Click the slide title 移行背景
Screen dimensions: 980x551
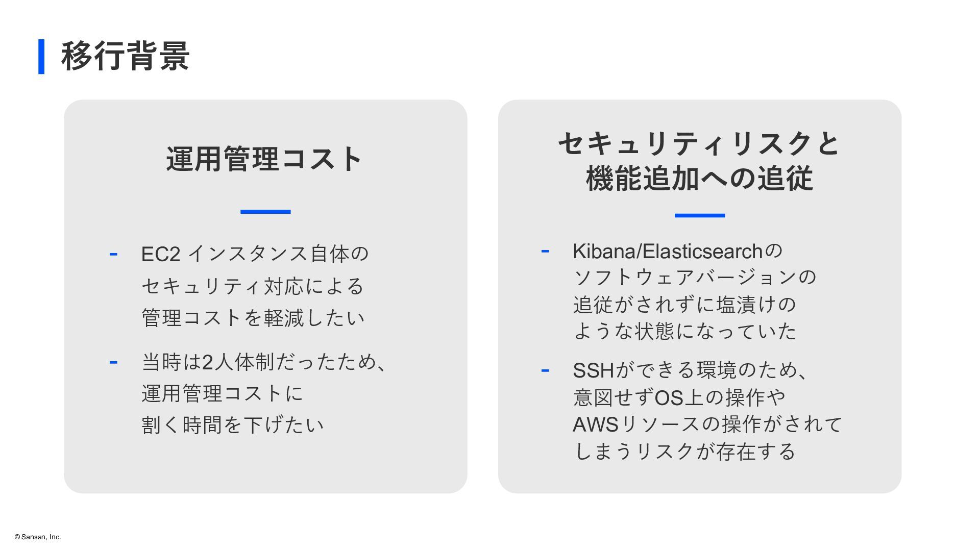(x=126, y=56)
